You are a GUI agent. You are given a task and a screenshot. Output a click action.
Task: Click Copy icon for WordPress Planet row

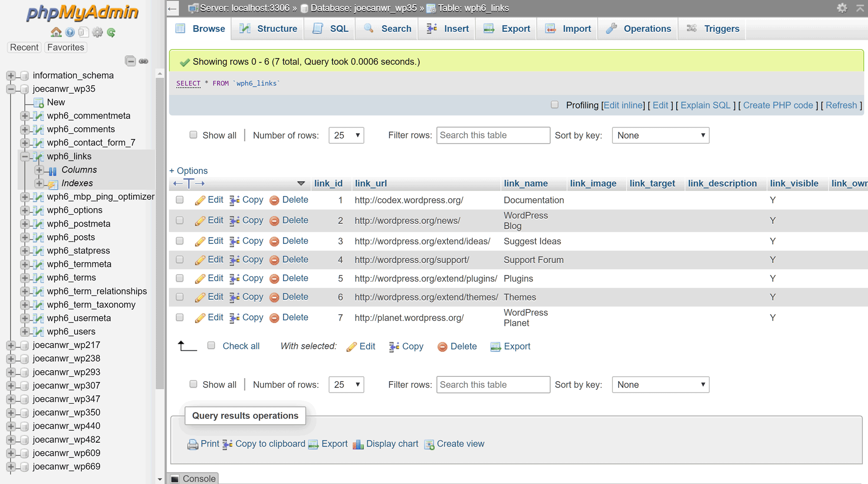click(234, 318)
